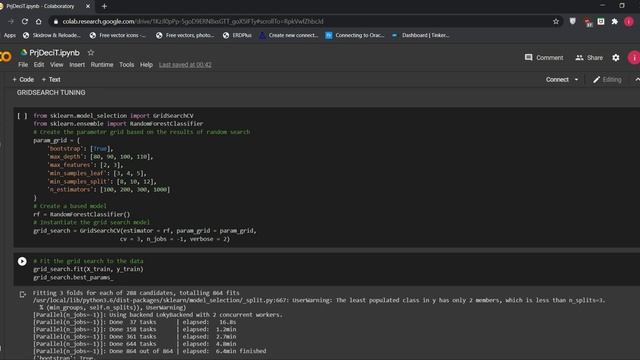Open the Dashboard Tinker bookmark
Image resolution: width=640 pixels, height=360 pixels.
[x=421, y=36]
